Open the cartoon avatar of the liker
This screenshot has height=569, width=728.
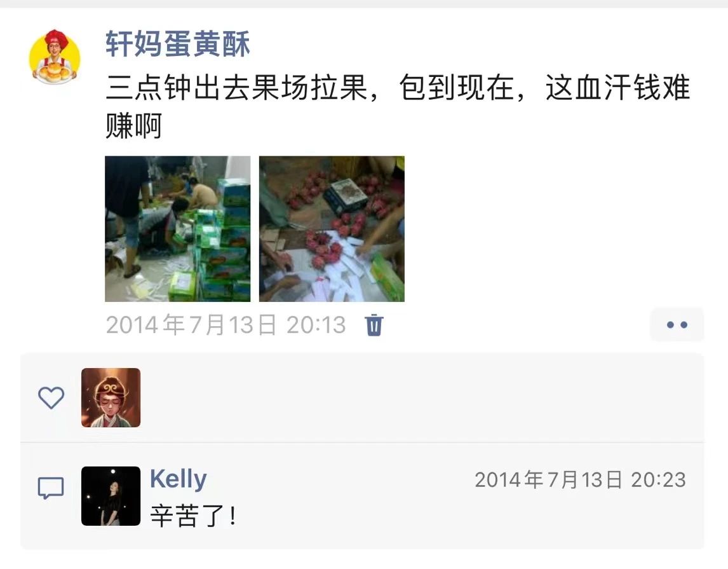[111, 397]
